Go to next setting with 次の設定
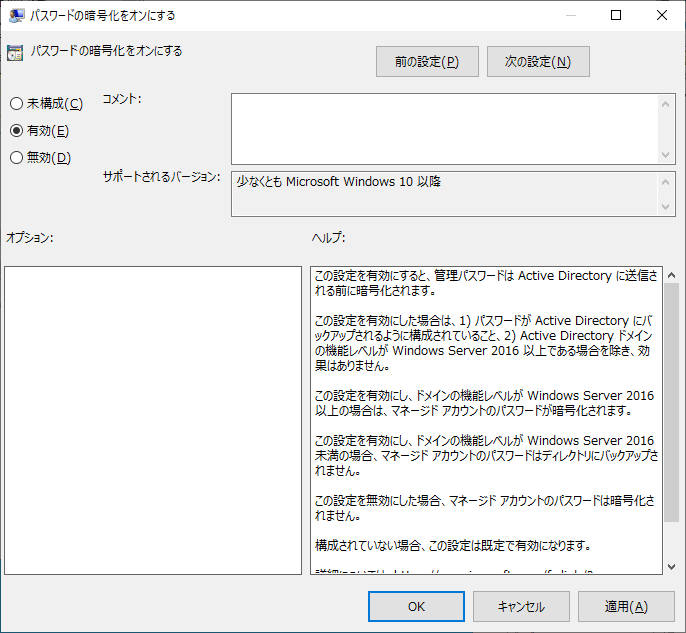 click(538, 62)
